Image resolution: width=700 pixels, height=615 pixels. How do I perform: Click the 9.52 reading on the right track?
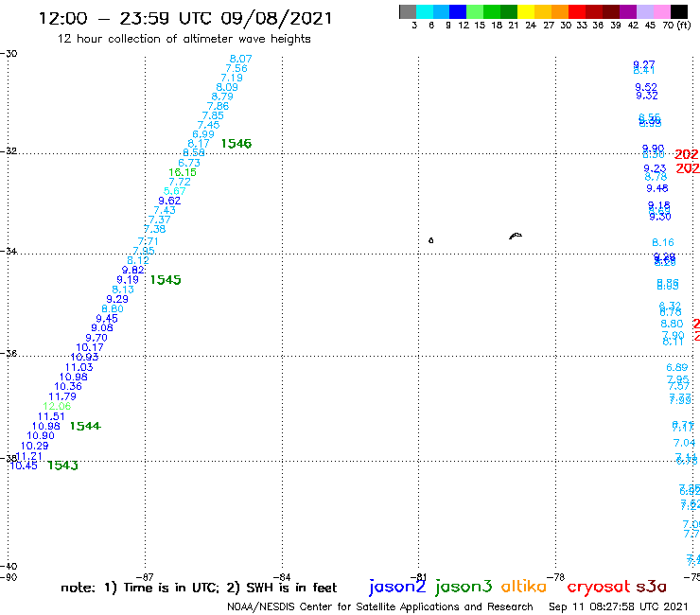(x=646, y=87)
